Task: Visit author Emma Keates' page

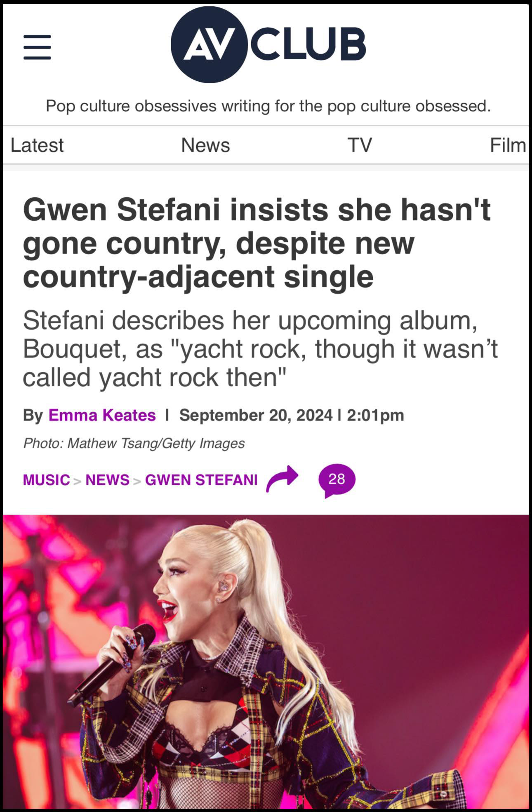Action: click(102, 415)
